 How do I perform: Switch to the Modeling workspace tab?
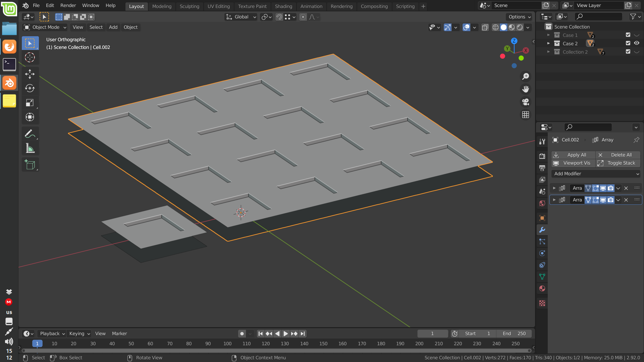click(162, 6)
